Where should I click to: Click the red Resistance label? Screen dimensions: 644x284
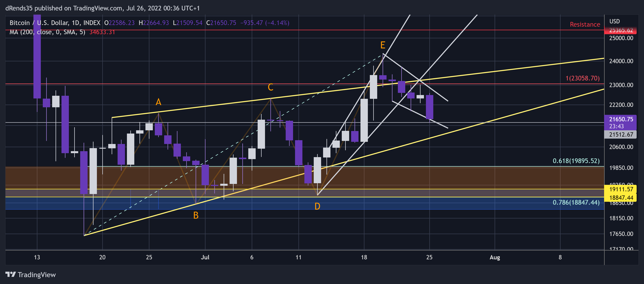(x=585, y=24)
